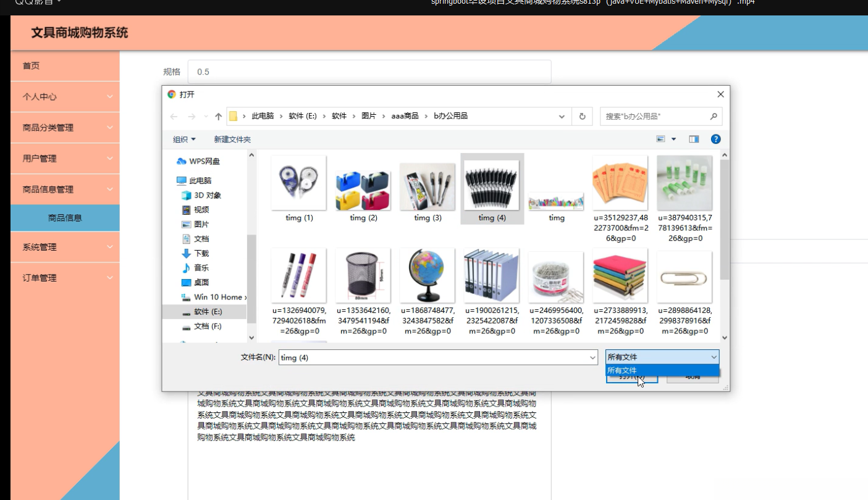Open WPS网盘 in navigation pane
868x500 pixels.
tap(198, 161)
